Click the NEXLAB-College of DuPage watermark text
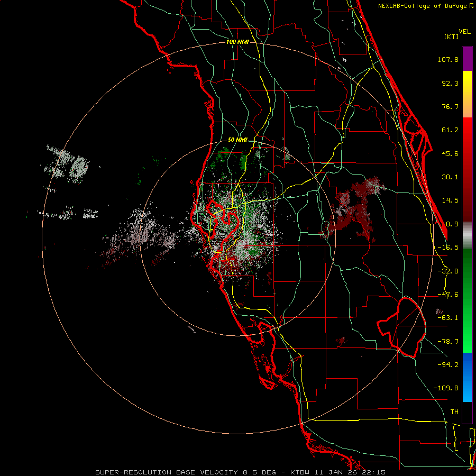The image size is (476, 476). point(426,6)
